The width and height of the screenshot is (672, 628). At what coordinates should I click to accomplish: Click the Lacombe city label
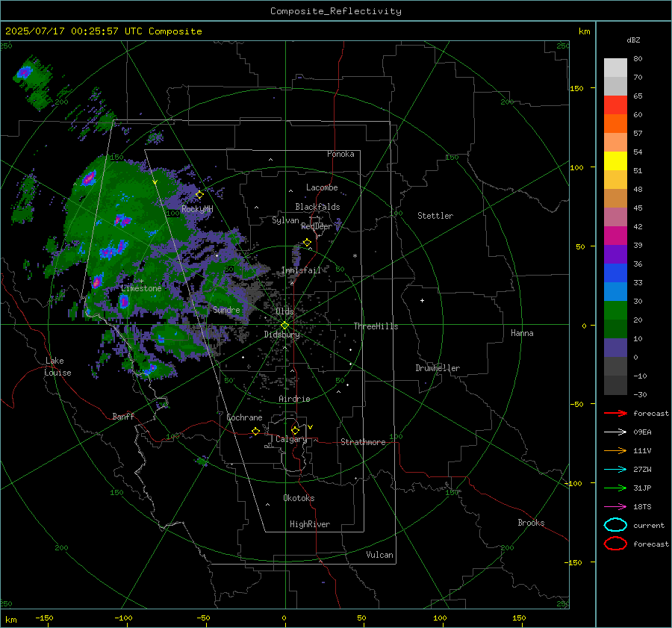pyautogui.click(x=322, y=187)
